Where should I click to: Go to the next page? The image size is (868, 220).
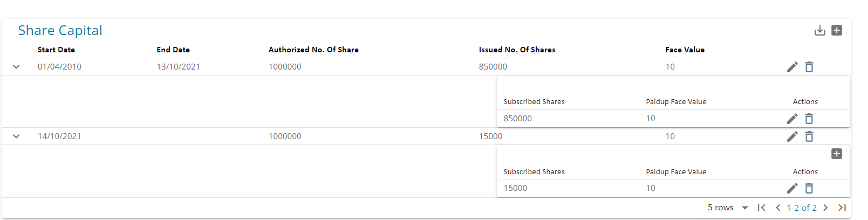[x=825, y=208]
